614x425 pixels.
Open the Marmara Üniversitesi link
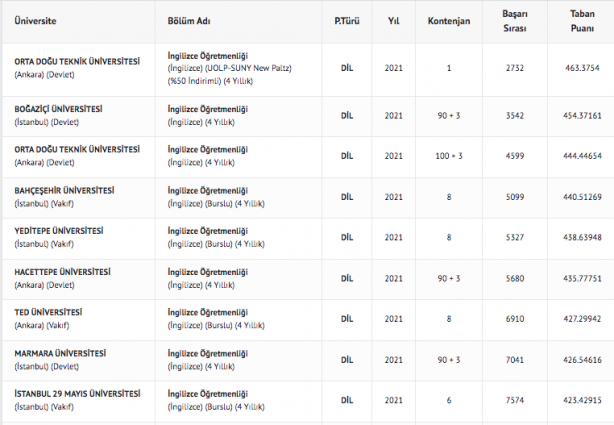click(x=59, y=353)
